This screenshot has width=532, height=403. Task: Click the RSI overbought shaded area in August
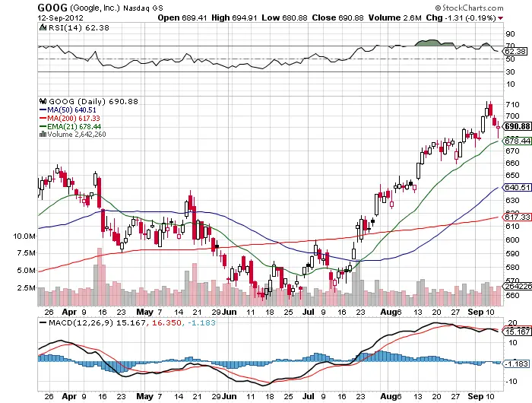point(434,43)
